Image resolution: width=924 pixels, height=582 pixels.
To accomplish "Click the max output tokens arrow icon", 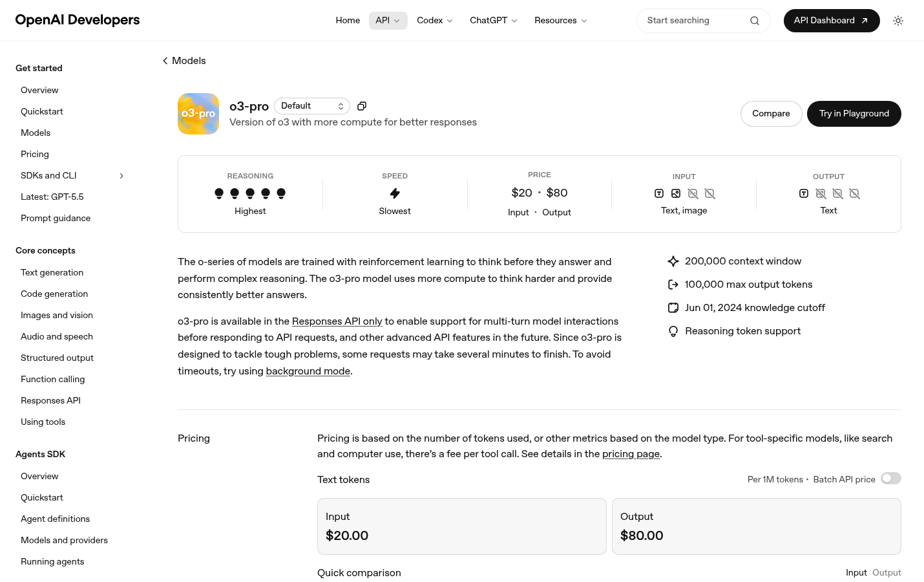I will (673, 285).
